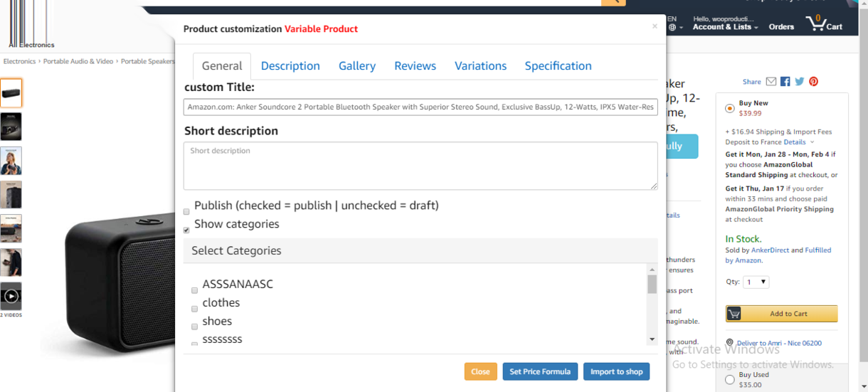Uncheck the Show categories checkbox
868x392 pixels.
coord(186,230)
